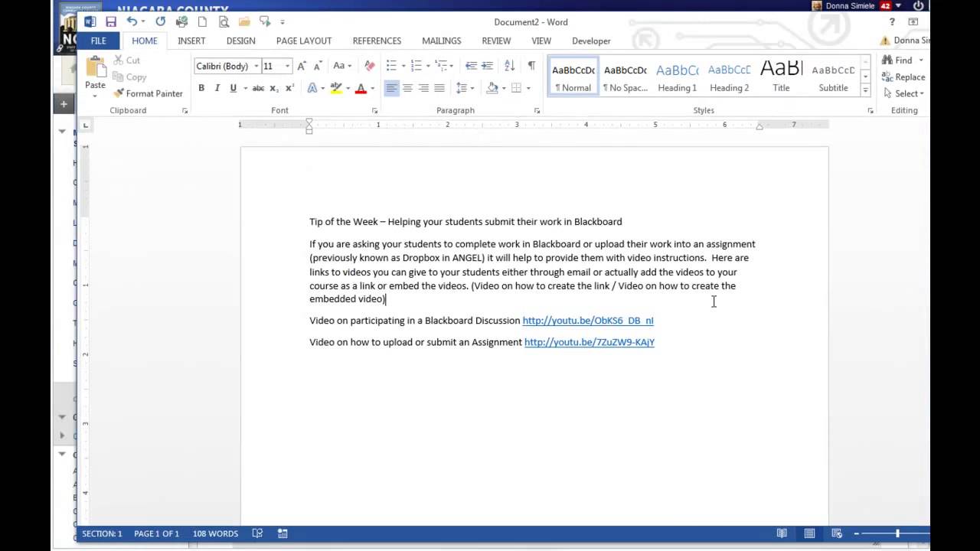Image resolution: width=980 pixels, height=551 pixels.
Task: Shrink font size with the smaller A icon
Action: coord(317,66)
